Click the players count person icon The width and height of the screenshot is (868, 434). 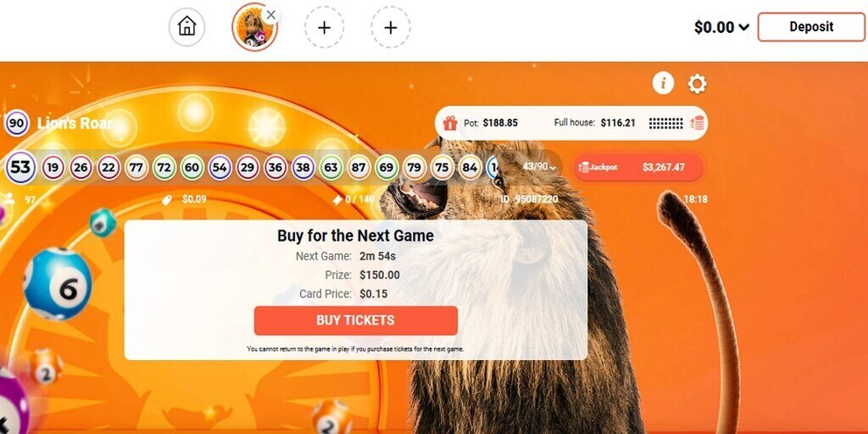pyautogui.click(x=8, y=198)
